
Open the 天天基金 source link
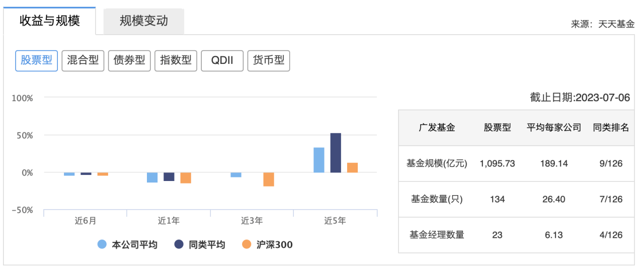click(616, 24)
